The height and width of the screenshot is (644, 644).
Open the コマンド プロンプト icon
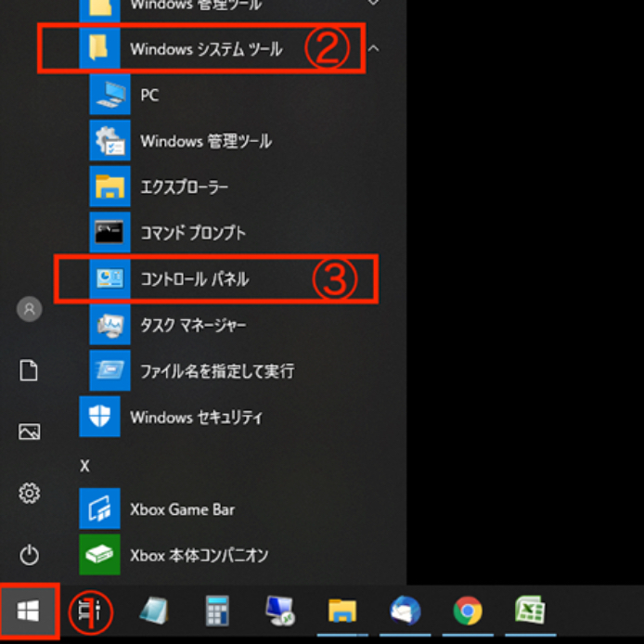click(109, 233)
